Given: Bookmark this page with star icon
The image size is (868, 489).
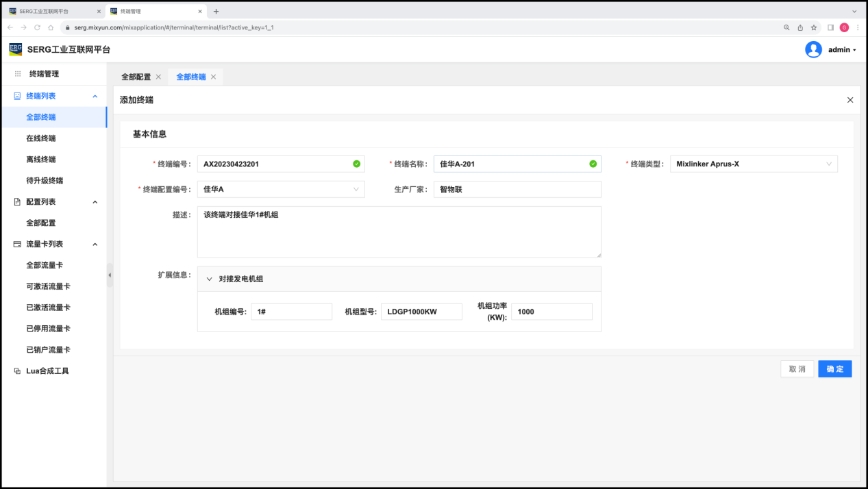Looking at the screenshot, I should tap(814, 27).
